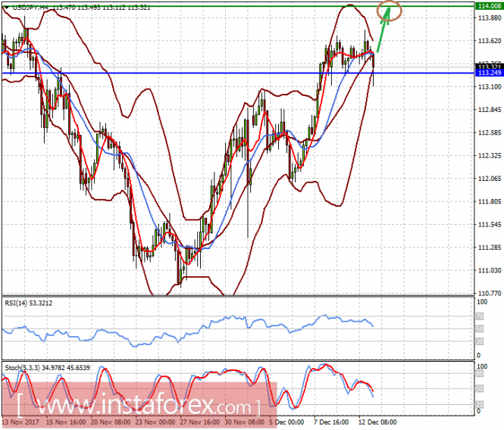
Task: Click the 23 Nov 00:00 date label
Action: 155,422
